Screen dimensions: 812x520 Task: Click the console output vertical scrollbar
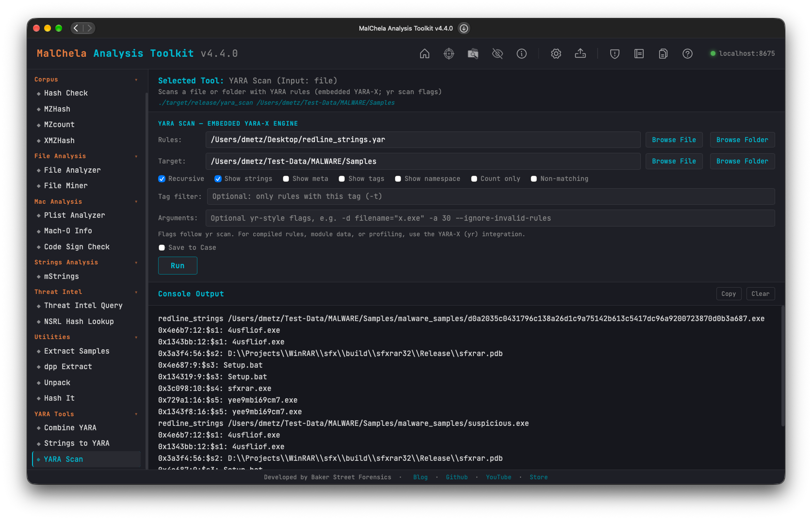[x=782, y=366]
